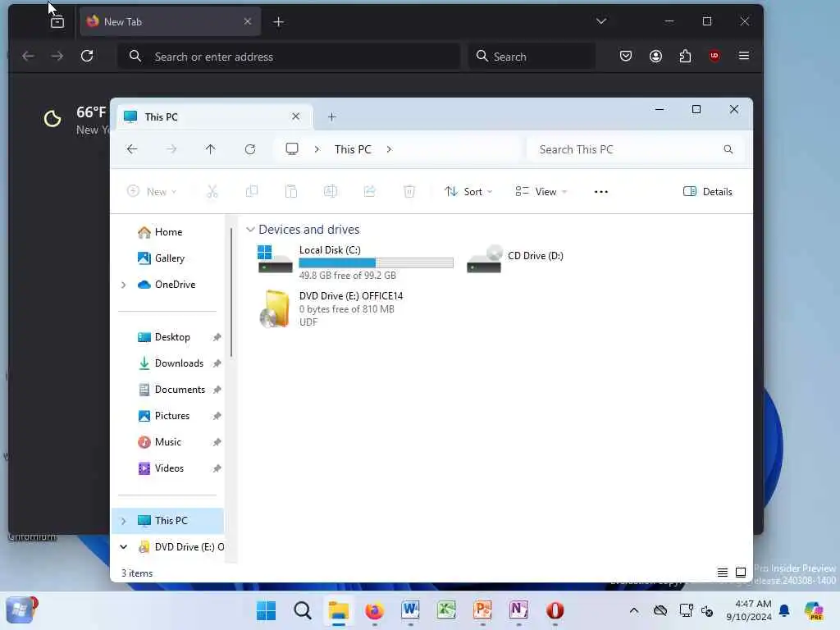Open Videos quick access folder
This screenshot has height=630, width=840.
coord(168,468)
